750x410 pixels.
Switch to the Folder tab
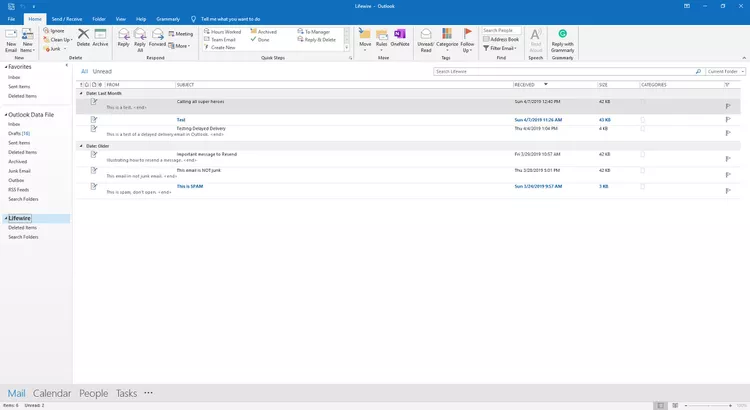99,19
